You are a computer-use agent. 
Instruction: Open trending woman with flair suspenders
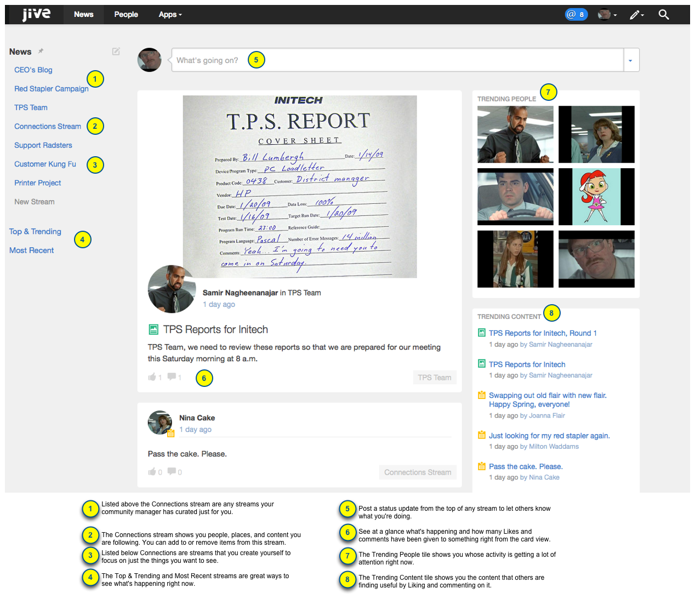515,259
